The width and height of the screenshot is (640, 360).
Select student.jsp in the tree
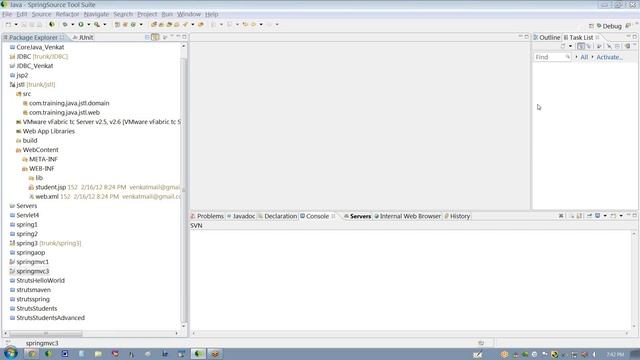pos(51,187)
